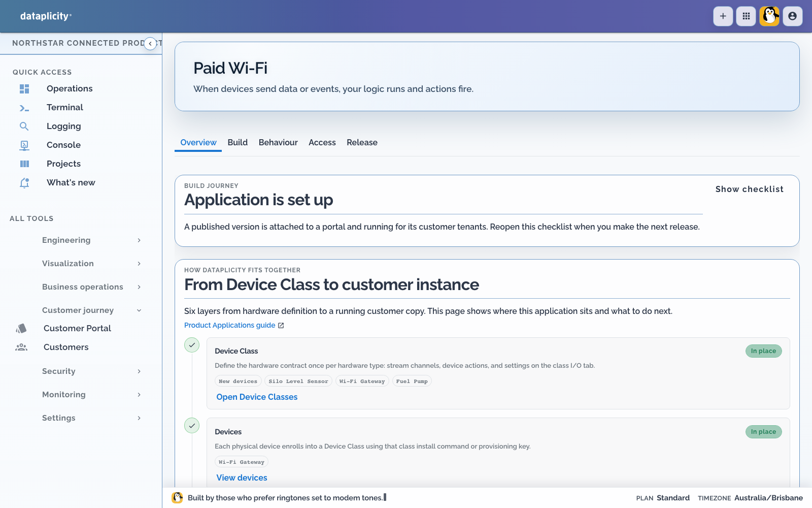
Task: Expand the Engineering tools section
Action: pos(91,240)
